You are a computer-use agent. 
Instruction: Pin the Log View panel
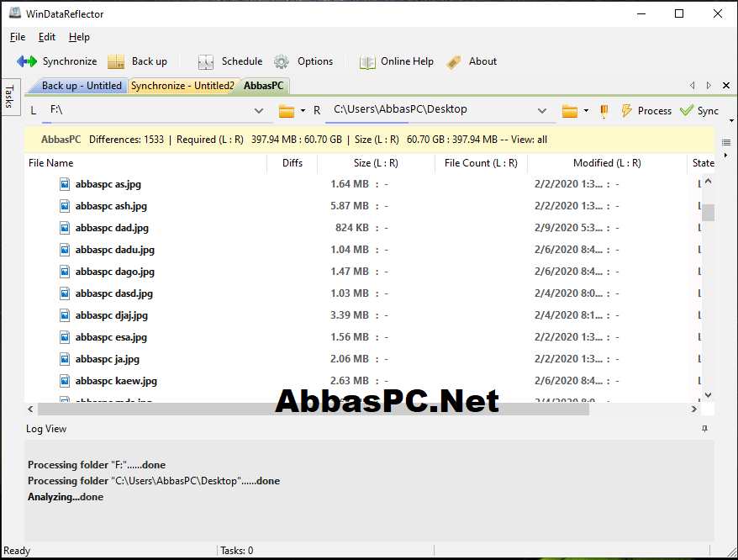704,429
